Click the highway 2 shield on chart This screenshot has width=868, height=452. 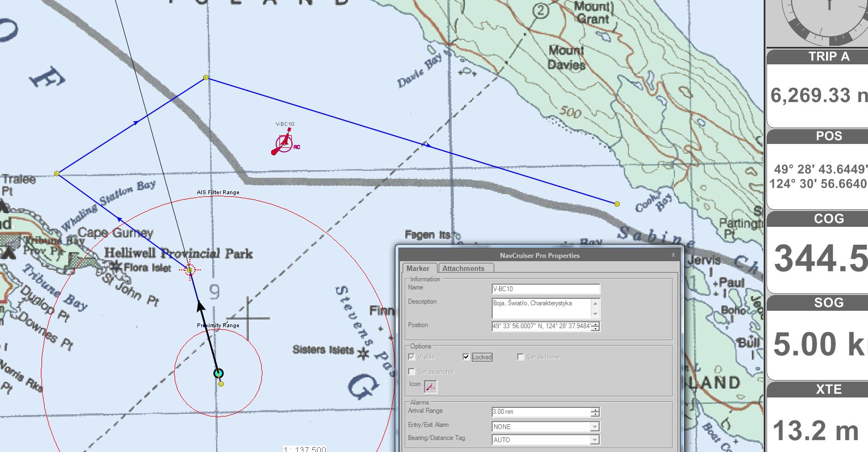tap(541, 11)
